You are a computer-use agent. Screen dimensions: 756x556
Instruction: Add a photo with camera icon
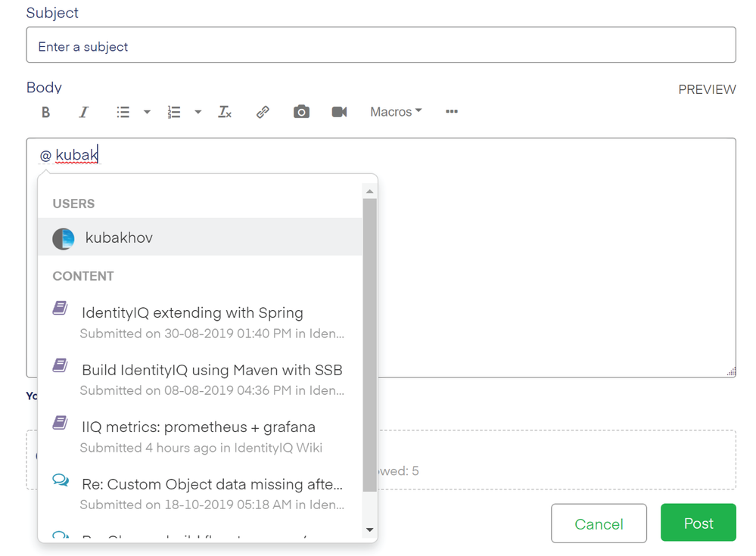coord(301,112)
